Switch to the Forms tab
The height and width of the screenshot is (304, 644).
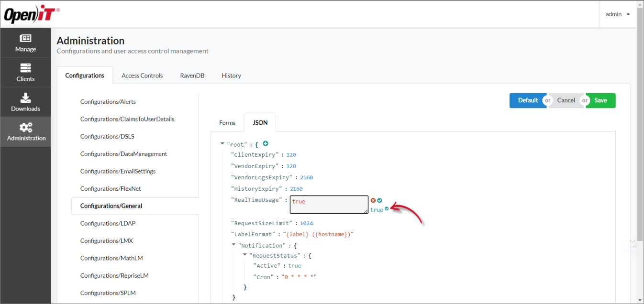[227, 122]
